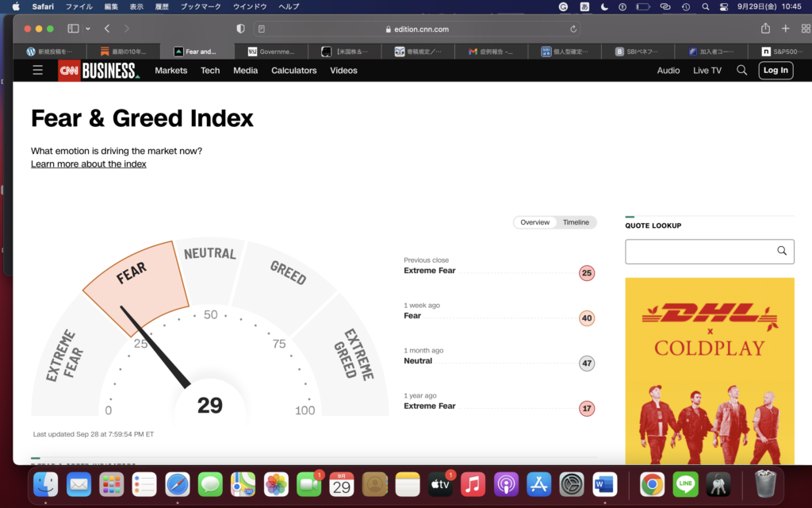Open the CNN site search icon
Viewport: 812px width, 508px height.
coord(741,70)
